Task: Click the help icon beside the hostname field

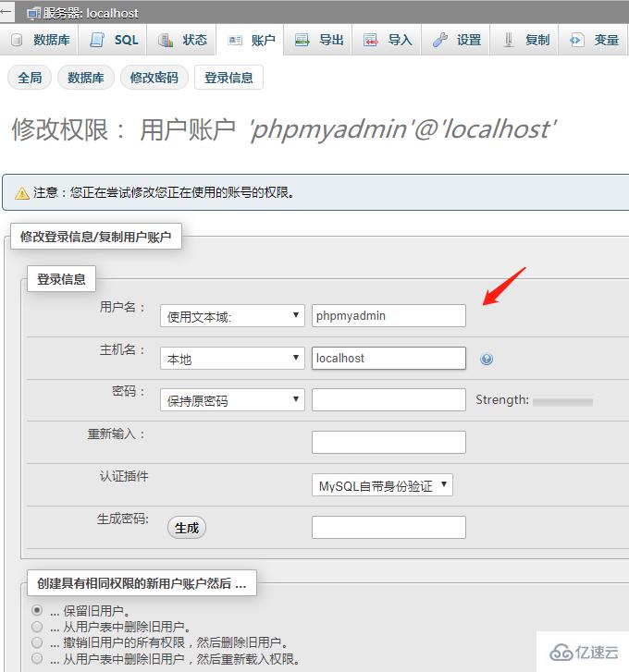Action: pos(487,359)
